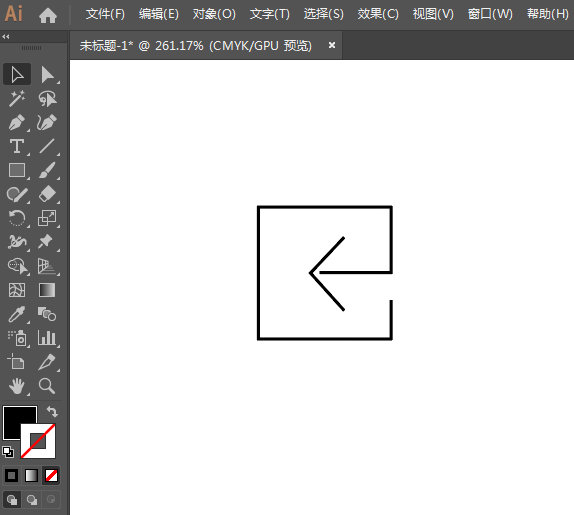Open the 效果(C) menu
The width and height of the screenshot is (574, 515).
coord(378,14)
